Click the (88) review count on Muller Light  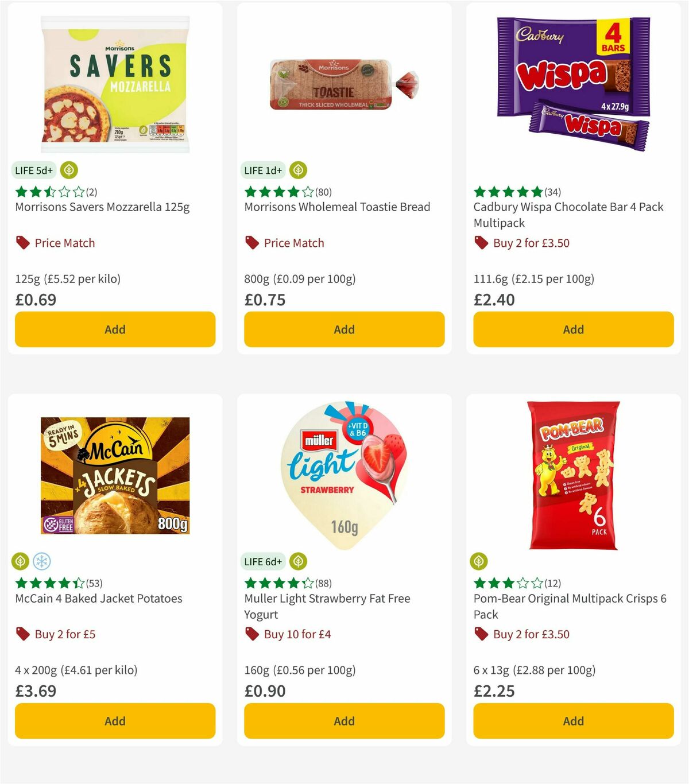325,583
